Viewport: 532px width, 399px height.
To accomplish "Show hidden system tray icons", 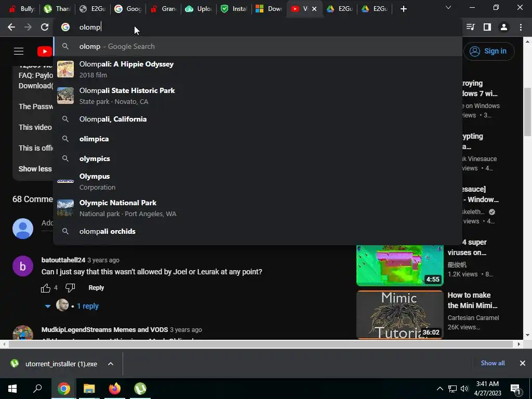I will pyautogui.click(x=440, y=389).
